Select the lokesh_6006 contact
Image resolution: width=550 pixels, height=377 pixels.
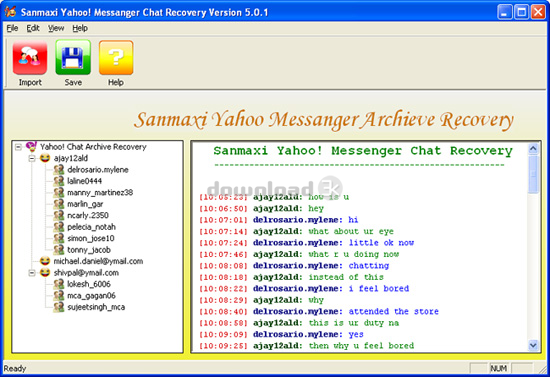point(89,284)
